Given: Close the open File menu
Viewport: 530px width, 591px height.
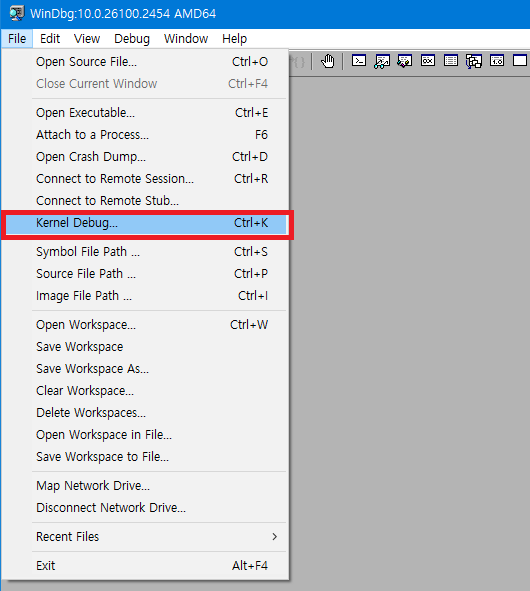Looking at the screenshot, I should point(17,38).
